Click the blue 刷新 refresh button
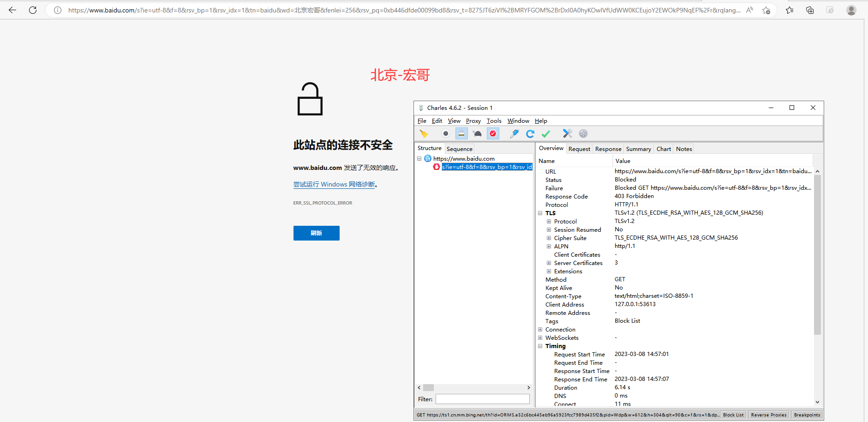 tap(317, 233)
